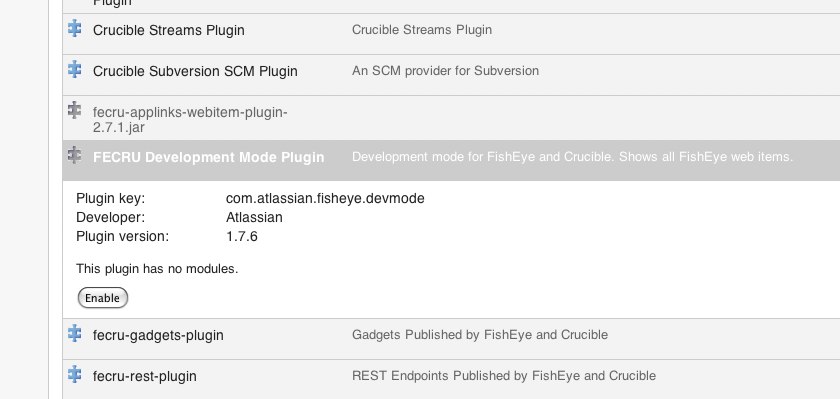Click the plugin key com.atlassian.fisheye.devmode

pyautogui.click(x=325, y=199)
